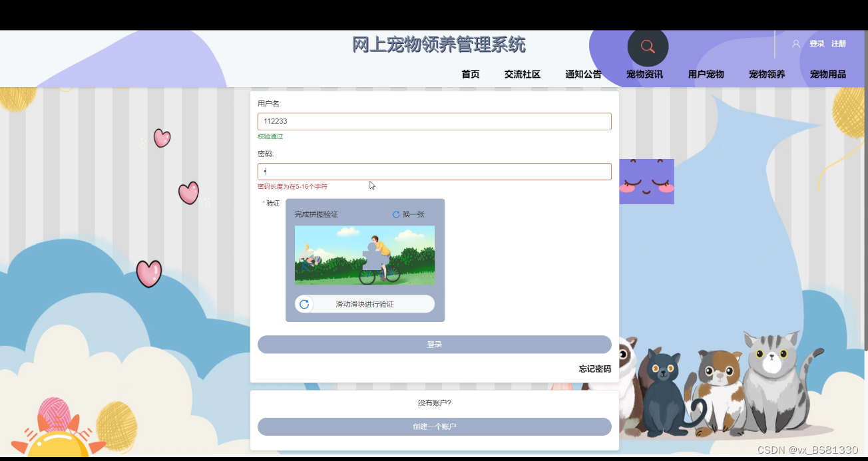This screenshot has width=868, height=461.
Task: Click the 登录 link in the header
Action: 817,44
